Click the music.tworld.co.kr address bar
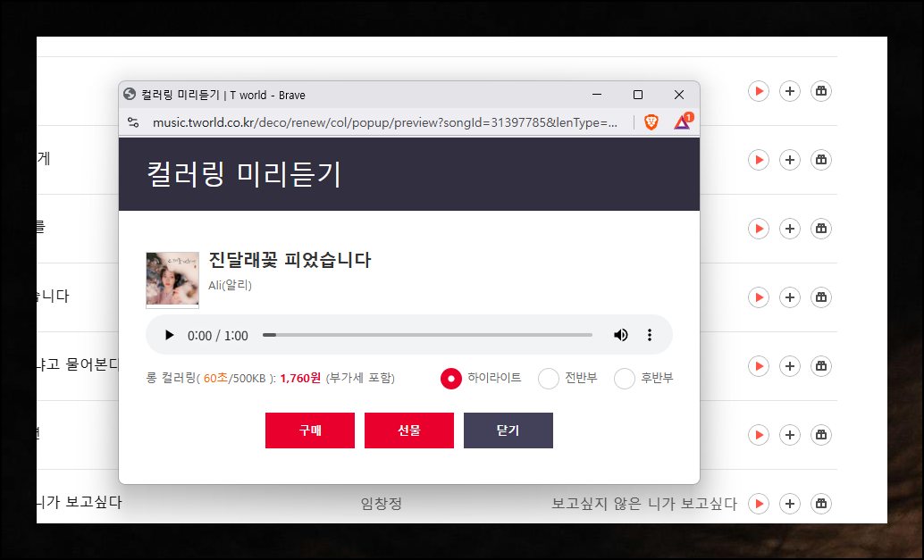Viewport: 924px width, 560px height. pyautogui.click(x=385, y=122)
